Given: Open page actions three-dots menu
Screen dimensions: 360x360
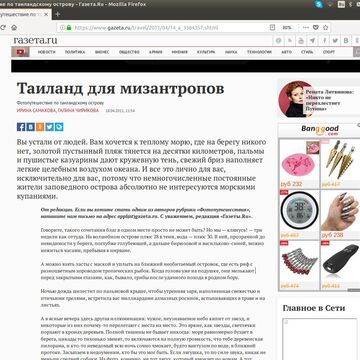Looking at the screenshot, I should point(305,28).
